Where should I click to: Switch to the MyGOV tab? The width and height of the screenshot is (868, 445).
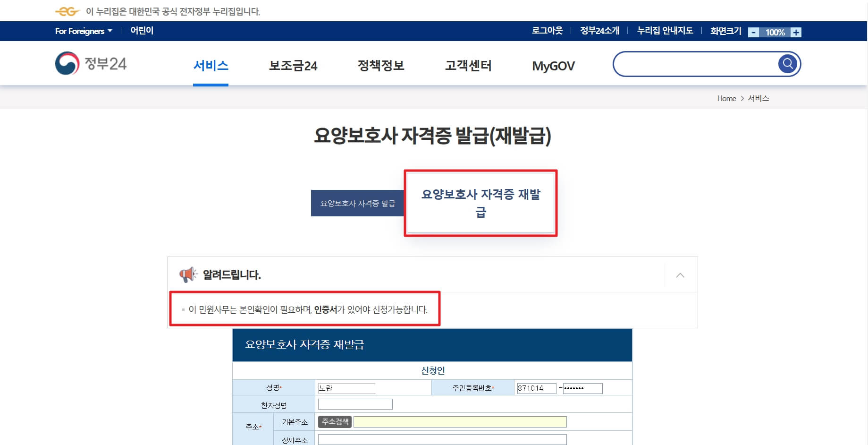click(553, 66)
